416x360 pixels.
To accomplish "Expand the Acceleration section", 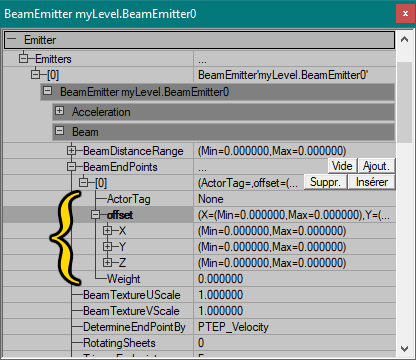I will (x=59, y=111).
